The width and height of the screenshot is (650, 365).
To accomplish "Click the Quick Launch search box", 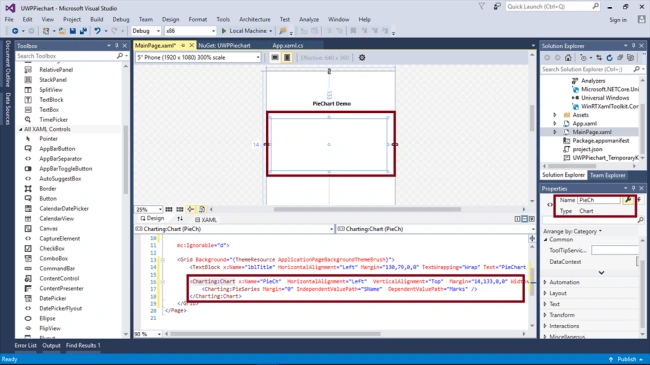I will point(553,7).
